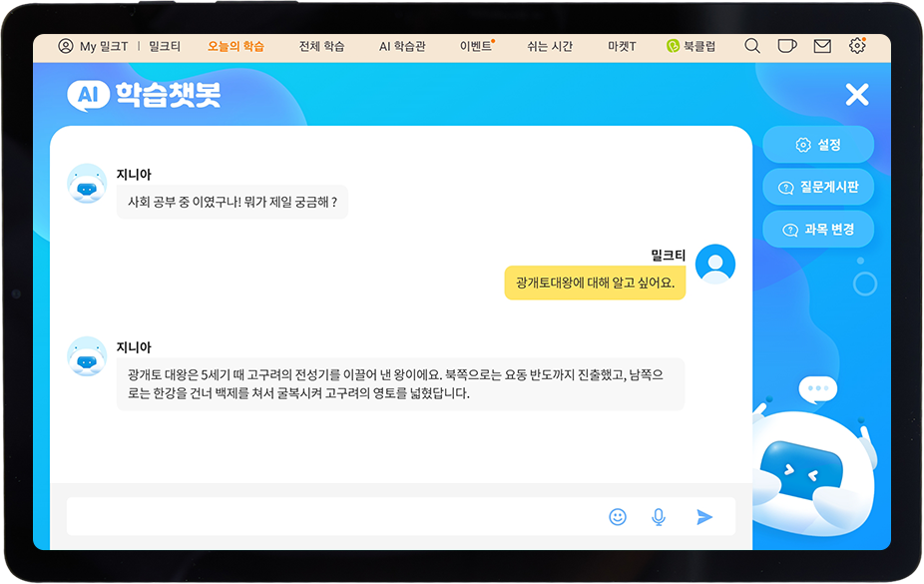
Task: Open 오늘의 학습 menu
Action: coord(235,46)
